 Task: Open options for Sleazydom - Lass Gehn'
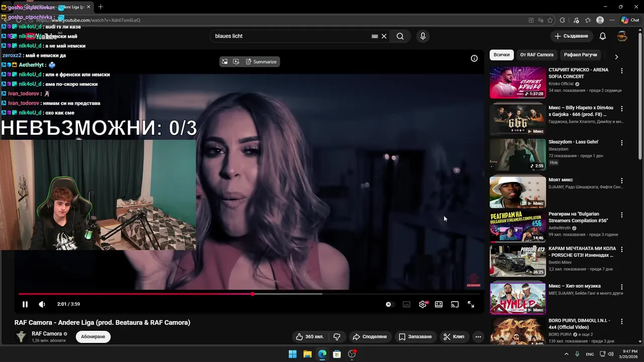pyautogui.click(x=622, y=143)
